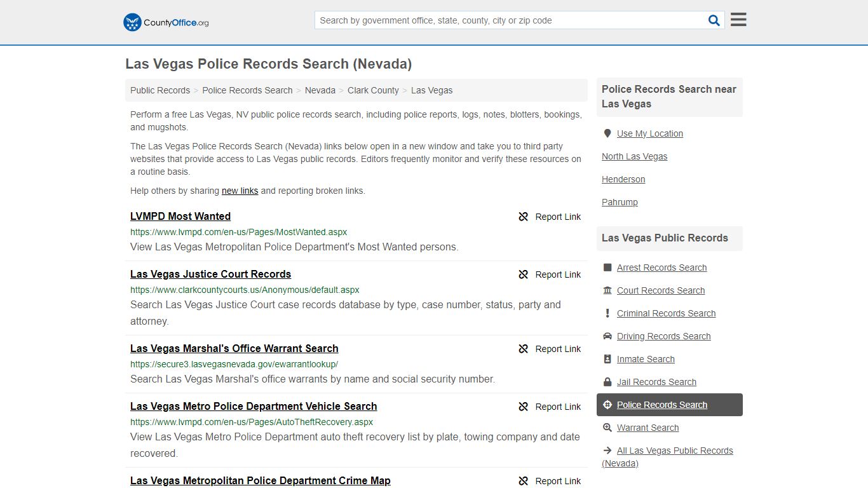Open Las Vegas Marshal's Office Warrant Search
Image resolution: width=868 pixels, height=488 pixels.
coord(234,348)
